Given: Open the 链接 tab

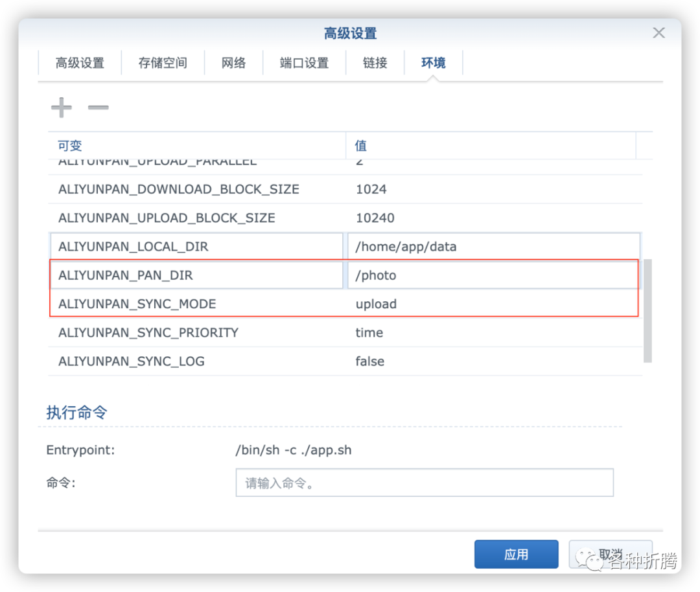Looking at the screenshot, I should pos(375,63).
